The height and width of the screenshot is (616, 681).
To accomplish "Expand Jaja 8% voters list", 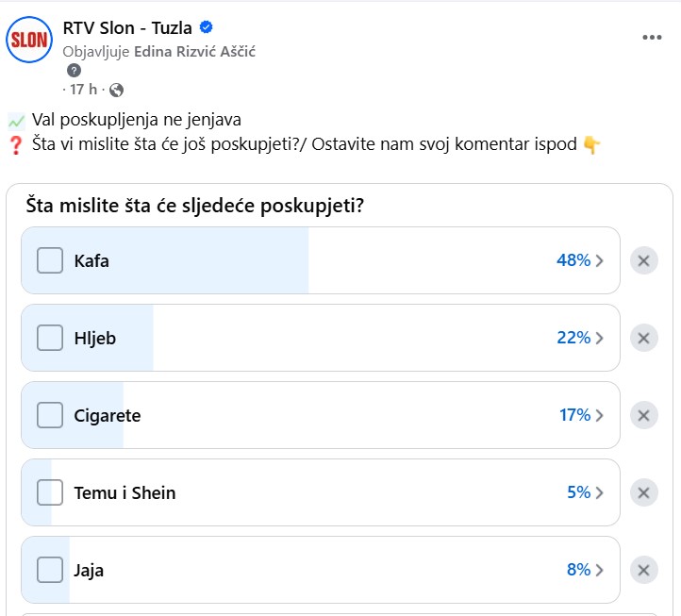I will pos(585,570).
